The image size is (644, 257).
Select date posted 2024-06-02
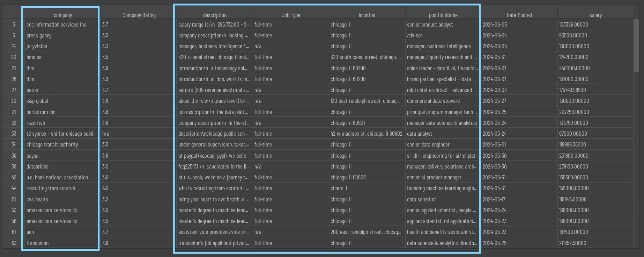tap(519, 90)
